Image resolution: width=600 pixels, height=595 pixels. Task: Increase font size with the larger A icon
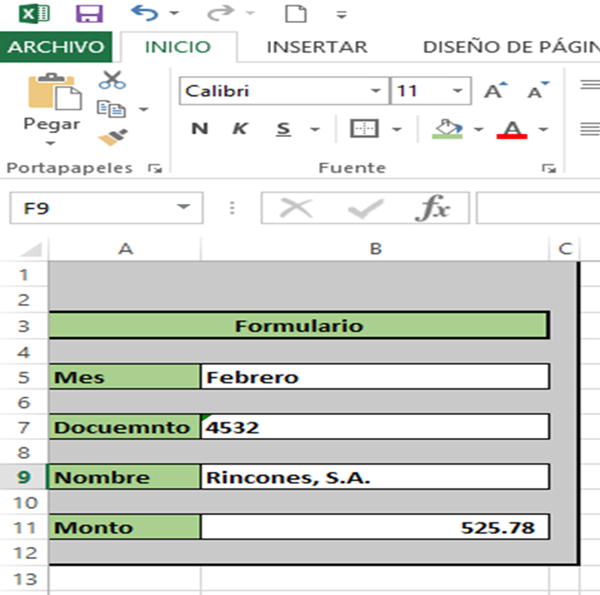click(x=495, y=91)
